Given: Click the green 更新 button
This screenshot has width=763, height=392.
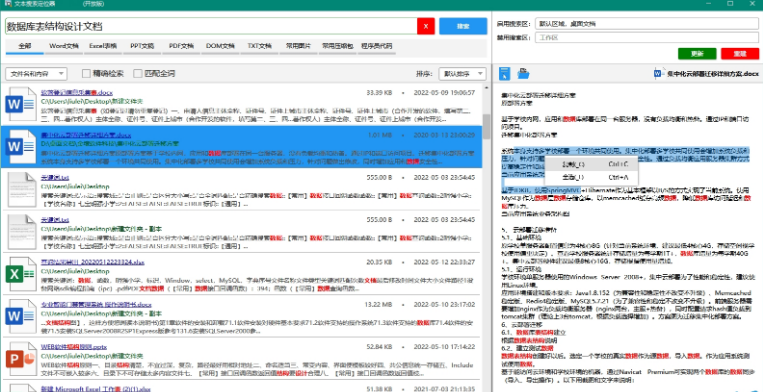Looking at the screenshot, I should tap(697, 53).
